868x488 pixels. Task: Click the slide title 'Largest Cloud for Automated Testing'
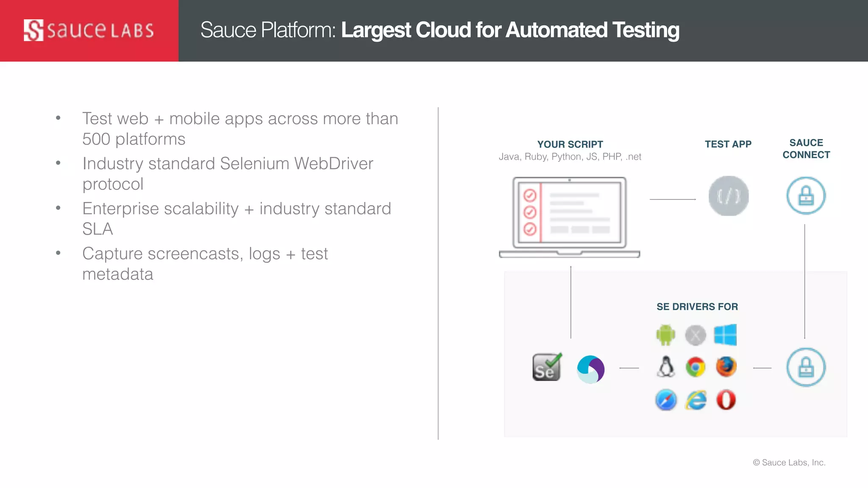tap(510, 30)
